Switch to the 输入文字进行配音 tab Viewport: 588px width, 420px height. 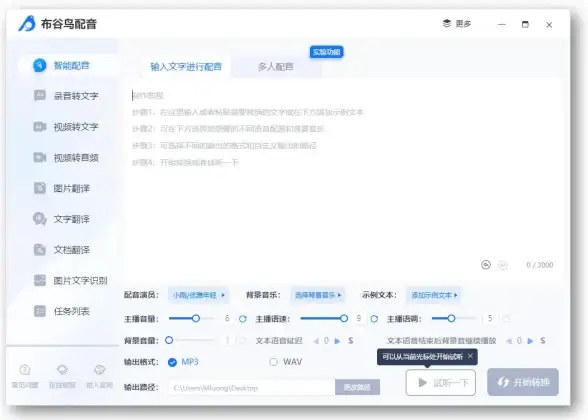pyautogui.click(x=186, y=67)
